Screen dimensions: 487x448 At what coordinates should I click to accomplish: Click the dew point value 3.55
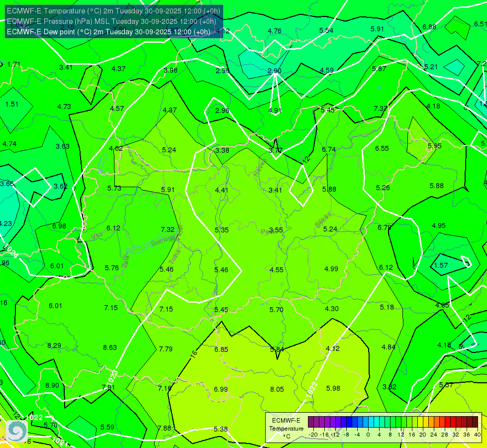[x=276, y=230]
